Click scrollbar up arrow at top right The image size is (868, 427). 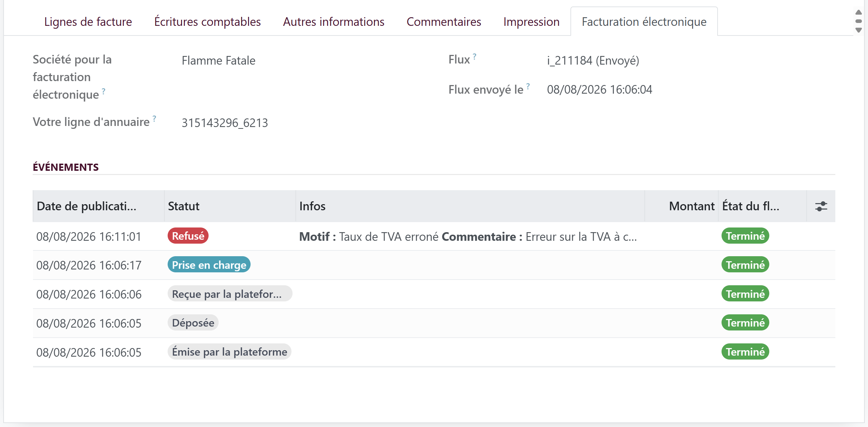(x=859, y=12)
